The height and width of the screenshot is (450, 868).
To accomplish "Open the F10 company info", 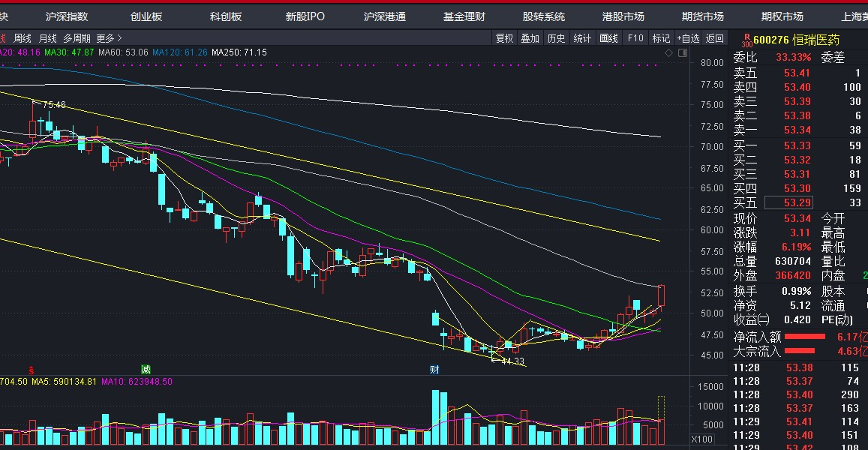I will coord(635,38).
